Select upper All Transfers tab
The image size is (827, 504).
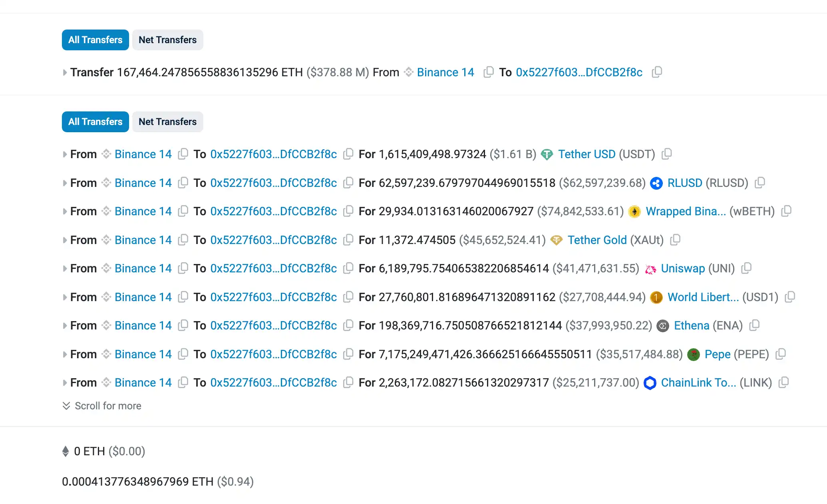click(95, 40)
